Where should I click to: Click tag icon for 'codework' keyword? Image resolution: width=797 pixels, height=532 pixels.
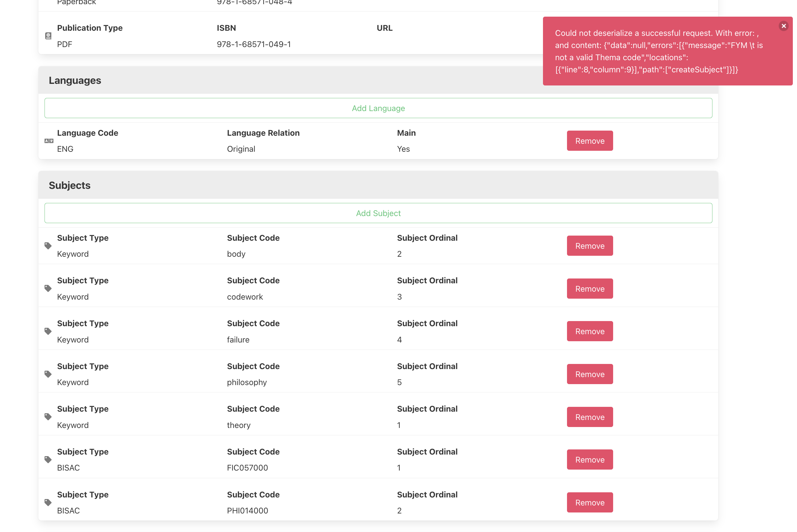pos(48,288)
